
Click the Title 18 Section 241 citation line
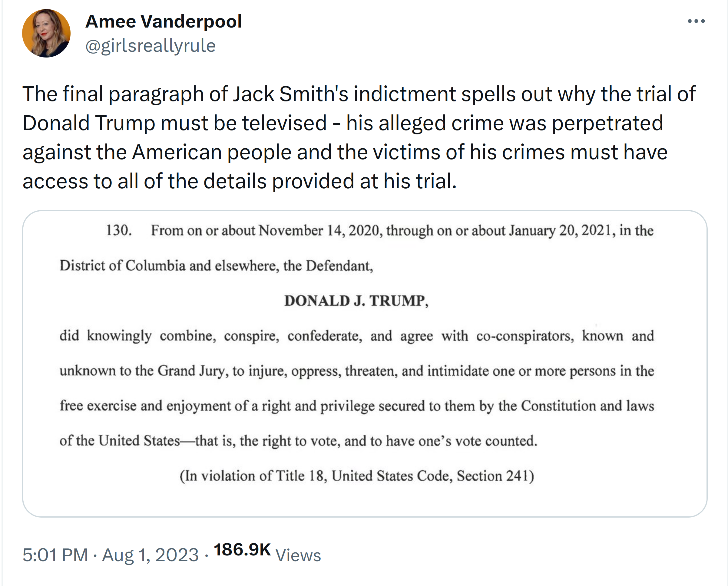point(356,476)
